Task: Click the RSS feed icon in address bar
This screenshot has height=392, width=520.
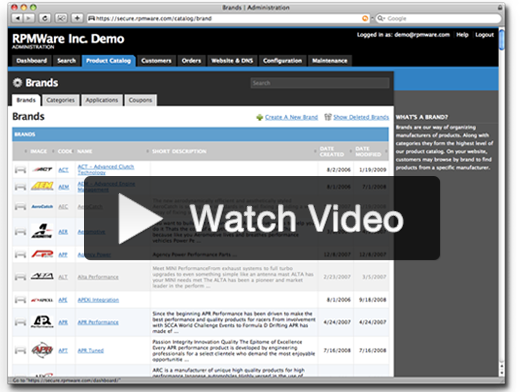Action: click(x=365, y=19)
